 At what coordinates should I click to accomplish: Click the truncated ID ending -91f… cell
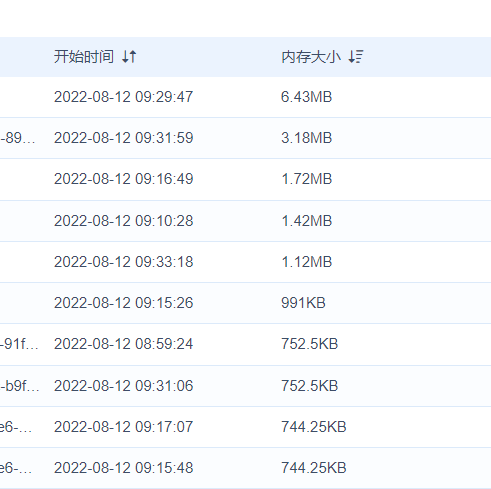19,344
